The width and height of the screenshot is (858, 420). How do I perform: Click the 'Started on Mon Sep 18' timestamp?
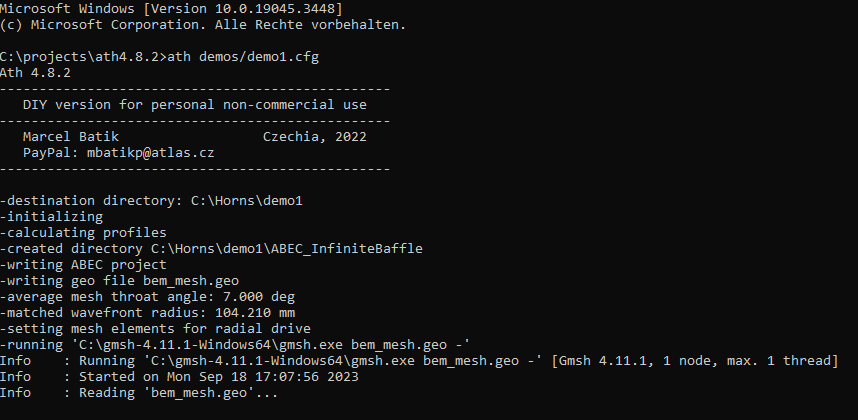[219, 377]
